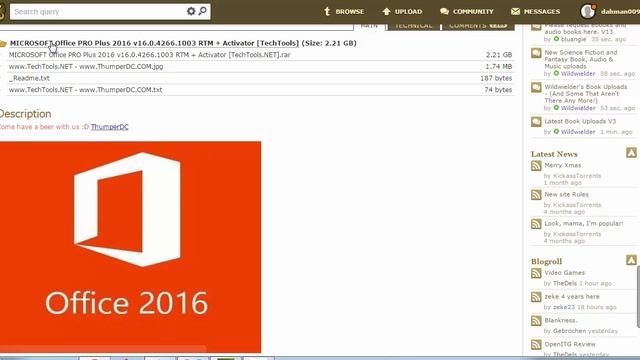This screenshot has height=360, width=640.
Task: Open the Merry Xmas news item
Action: coord(562,165)
